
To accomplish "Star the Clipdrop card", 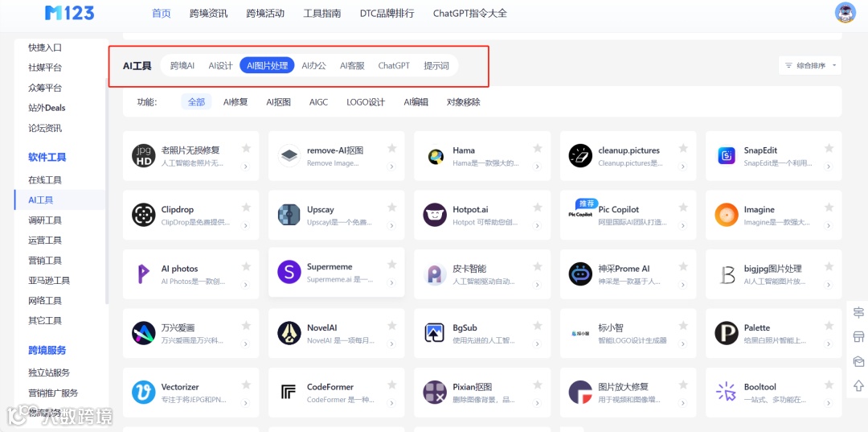I will pyautogui.click(x=247, y=207).
